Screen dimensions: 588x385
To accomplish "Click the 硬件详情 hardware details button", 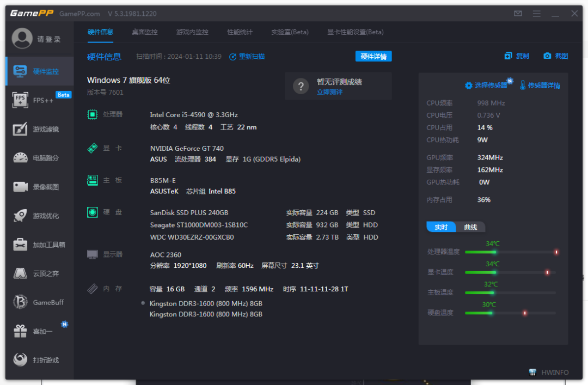I will 373,56.
